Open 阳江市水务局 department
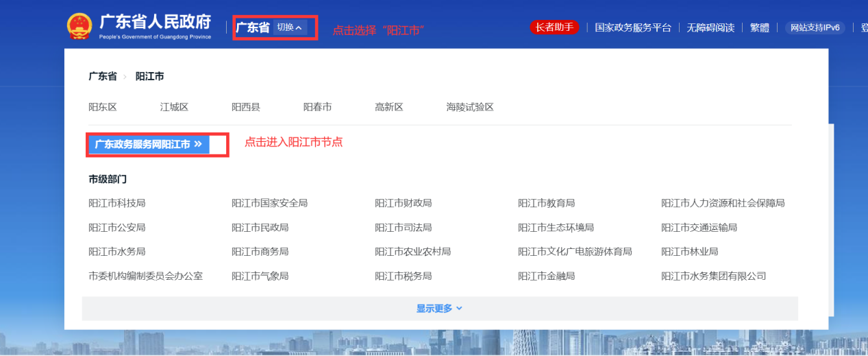The height and width of the screenshot is (356, 868). pyautogui.click(x=117, y=252)
